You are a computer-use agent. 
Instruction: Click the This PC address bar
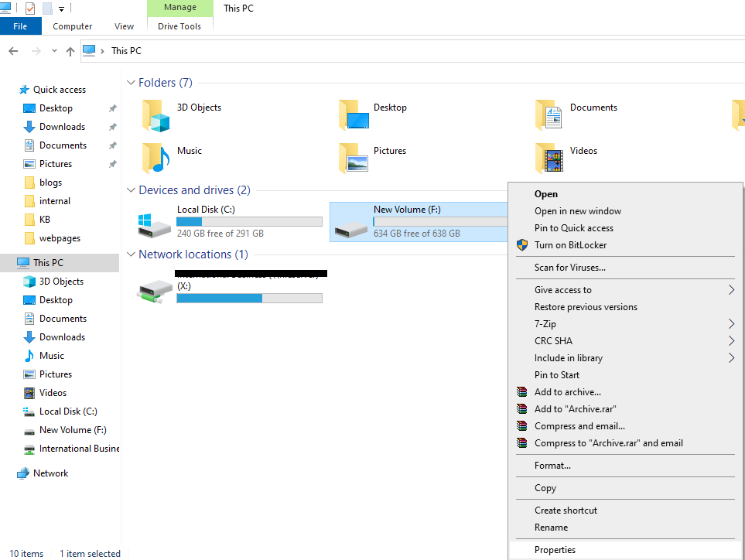[387, 51]
